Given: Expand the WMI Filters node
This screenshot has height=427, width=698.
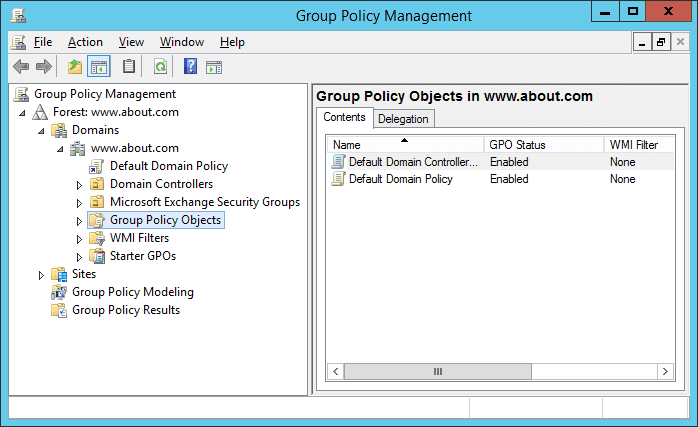Looking at the screenshot, I should tap(79, 239).
